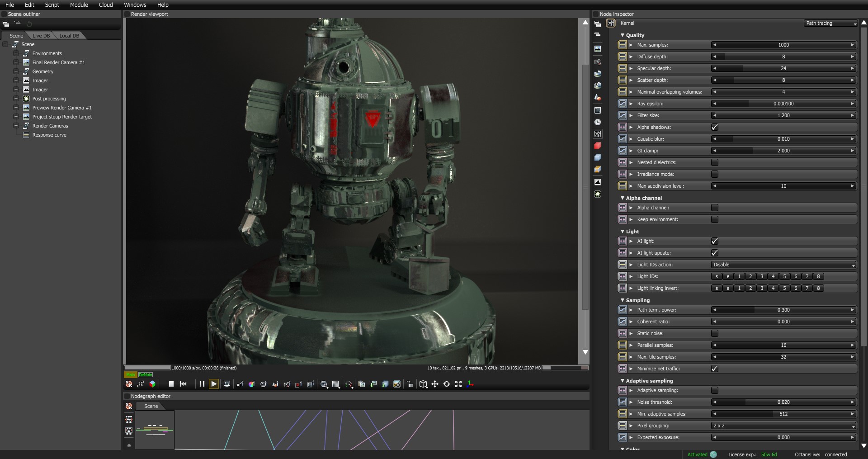The height and width of the screenshot is (459, 868).
Task: Pause rendering in the viewport toolbar
Action: click(x=202, y=384)
